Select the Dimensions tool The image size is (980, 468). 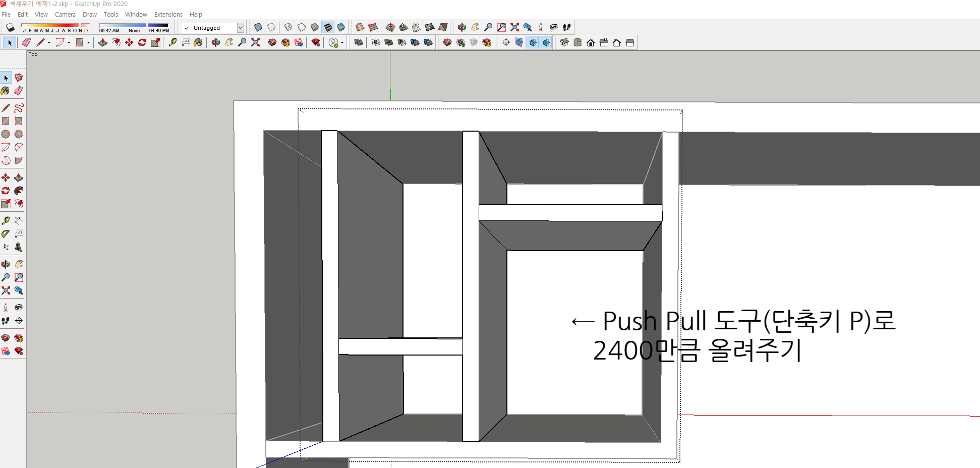(x=19, y=221)
